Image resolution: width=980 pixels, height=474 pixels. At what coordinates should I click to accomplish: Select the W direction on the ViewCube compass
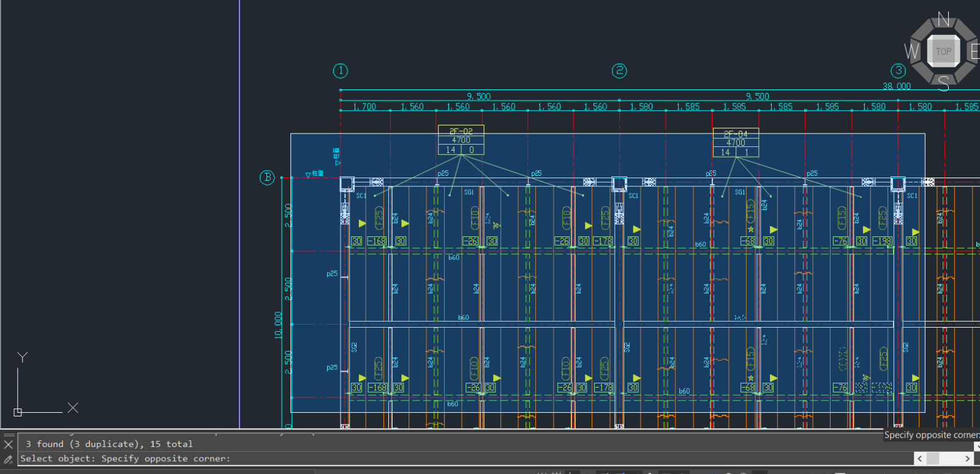click(x=911, y=51)
